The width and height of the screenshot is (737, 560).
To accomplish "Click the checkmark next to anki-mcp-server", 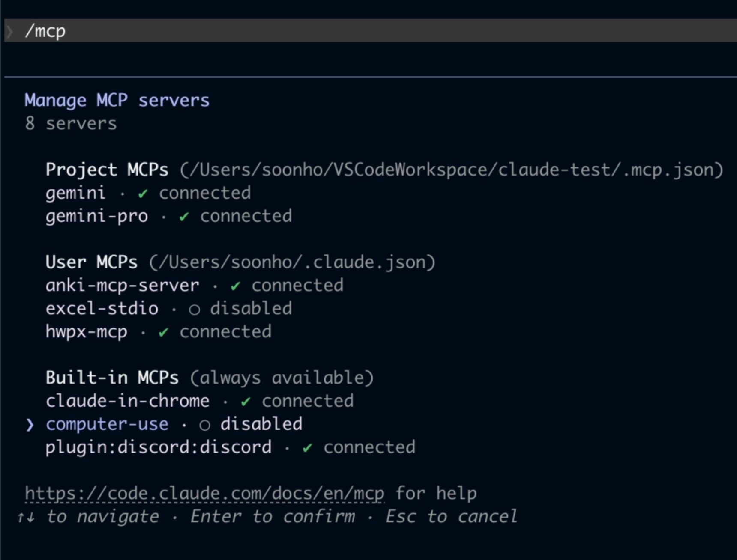I will 235,286.
